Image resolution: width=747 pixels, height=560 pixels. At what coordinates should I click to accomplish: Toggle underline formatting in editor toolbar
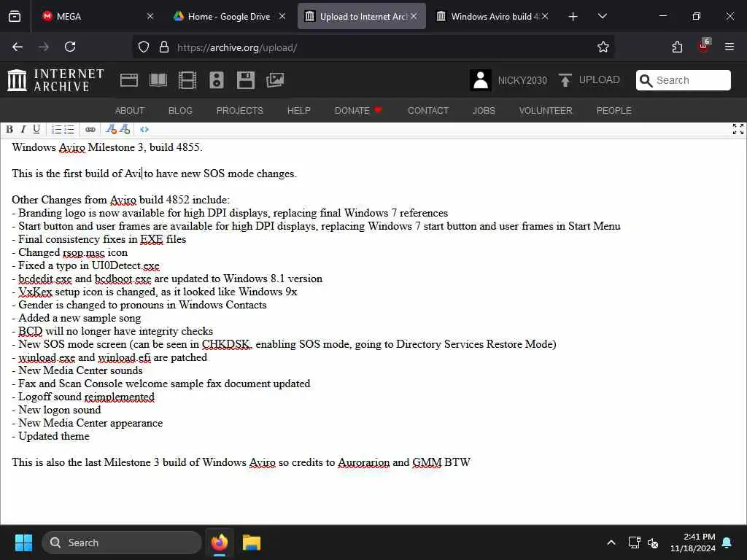(x=36, y=130)
